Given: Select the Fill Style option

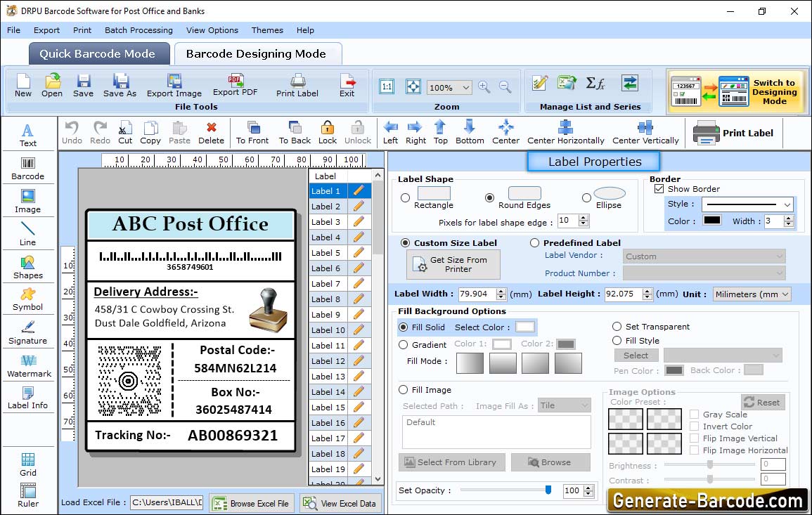Looking at the screenshot, I should [x=617, y=341].
